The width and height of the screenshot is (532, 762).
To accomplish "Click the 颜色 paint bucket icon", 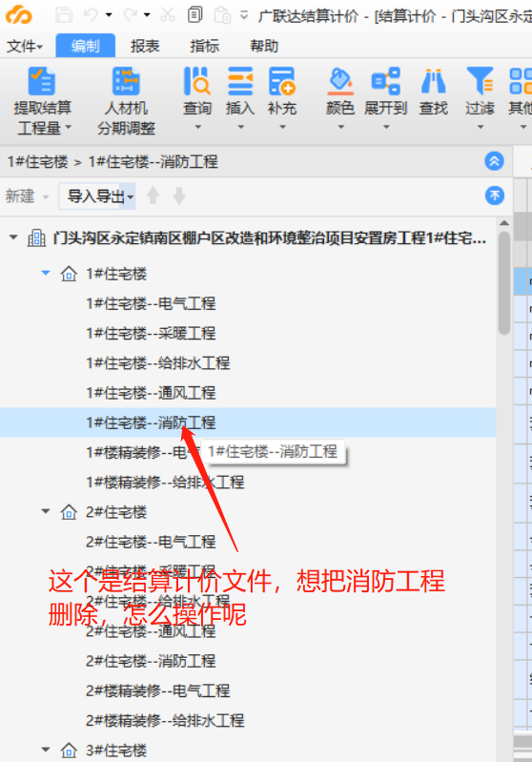I will pos(340,81).
